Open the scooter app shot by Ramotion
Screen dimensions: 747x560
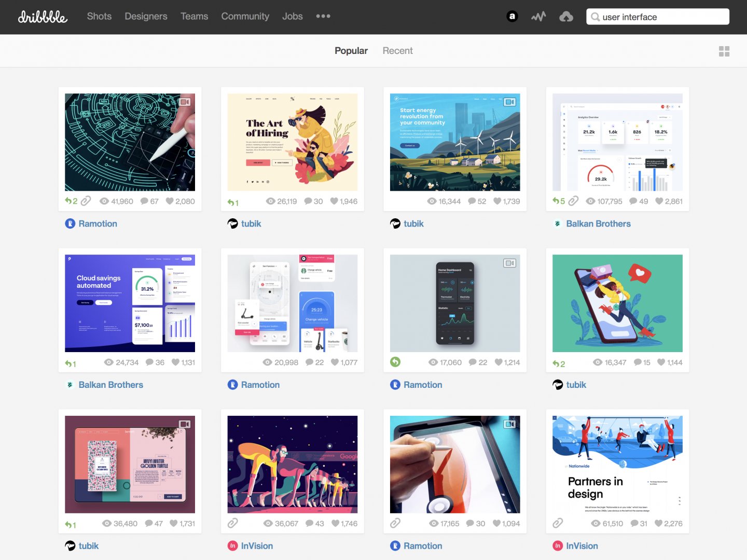tap(292, 303)
